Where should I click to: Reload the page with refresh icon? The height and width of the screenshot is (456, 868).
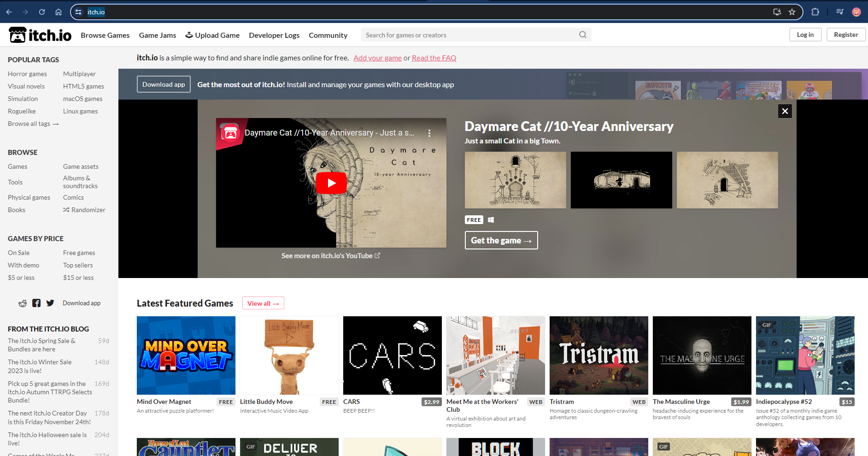pyautogui.click(x=42, y=12)
